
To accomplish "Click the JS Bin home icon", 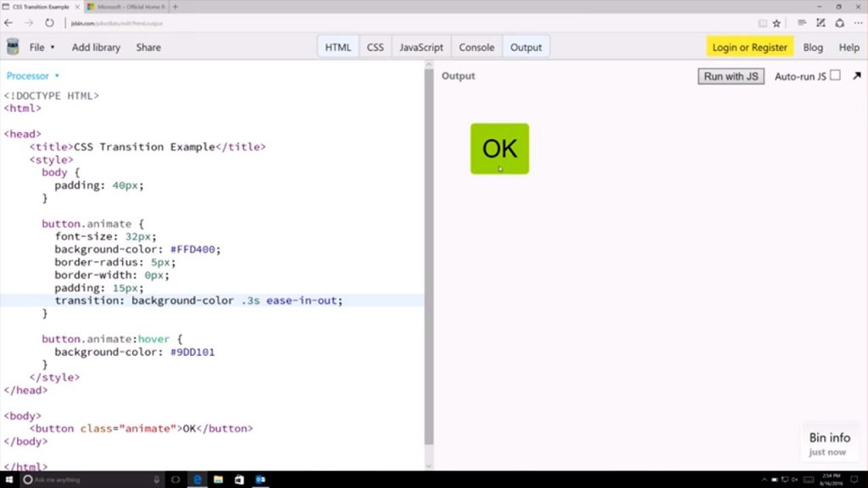I will pos(12,47).
